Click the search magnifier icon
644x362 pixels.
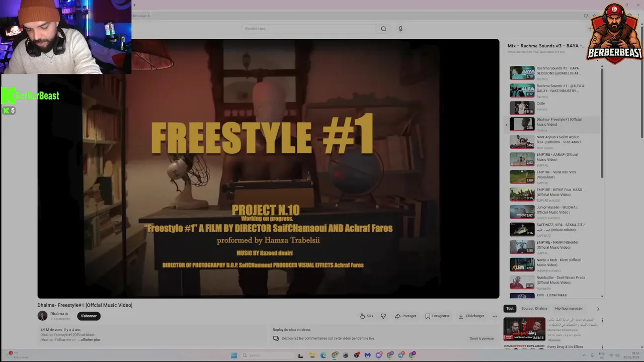tap(383, 29)
